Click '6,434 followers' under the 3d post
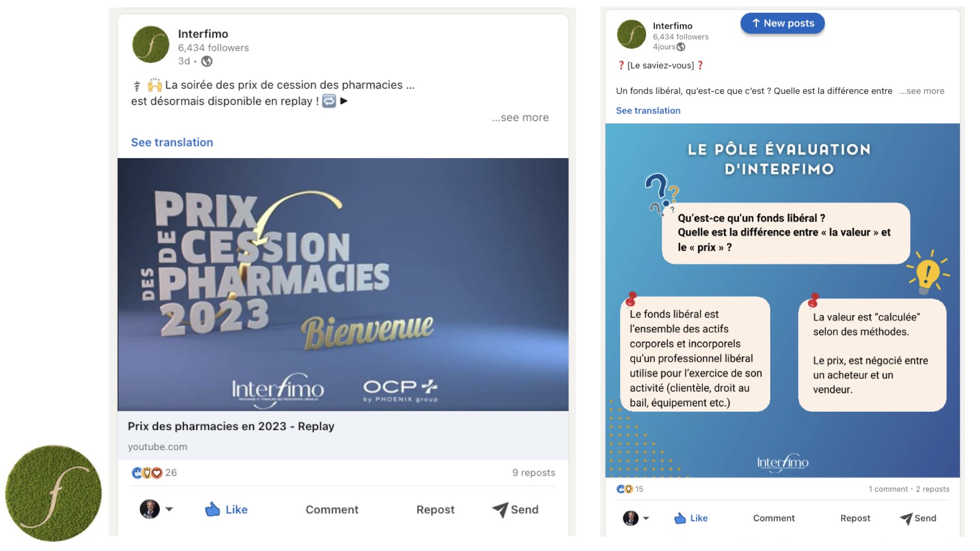 click(x=213, y=48)
